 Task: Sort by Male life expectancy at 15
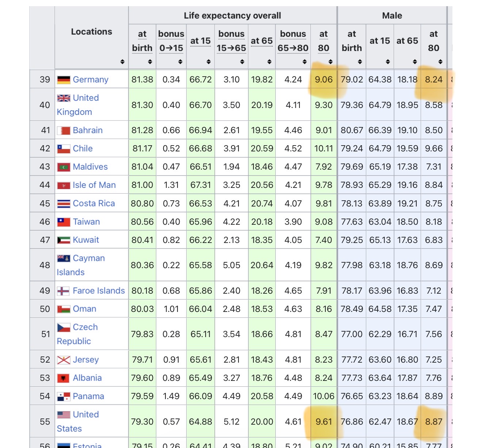(388, 62)
